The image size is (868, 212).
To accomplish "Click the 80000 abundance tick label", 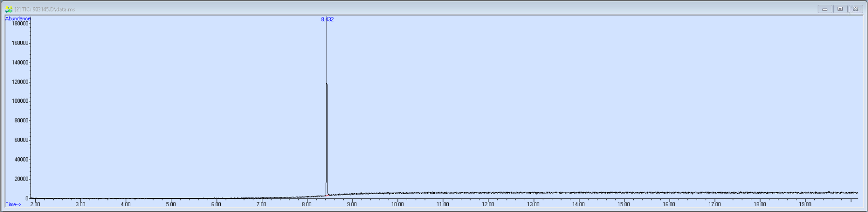I will point(21,121).
